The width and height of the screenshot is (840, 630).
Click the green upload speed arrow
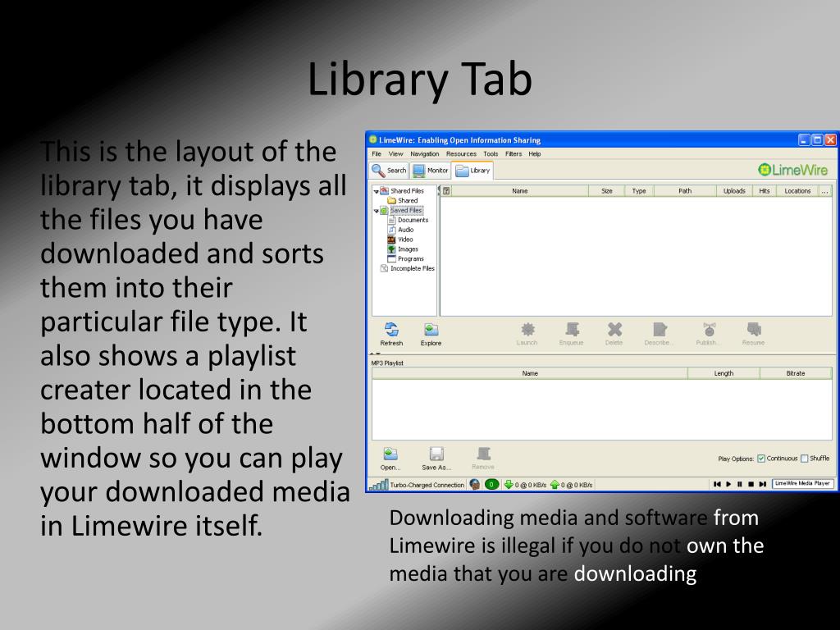coord(555,484)
